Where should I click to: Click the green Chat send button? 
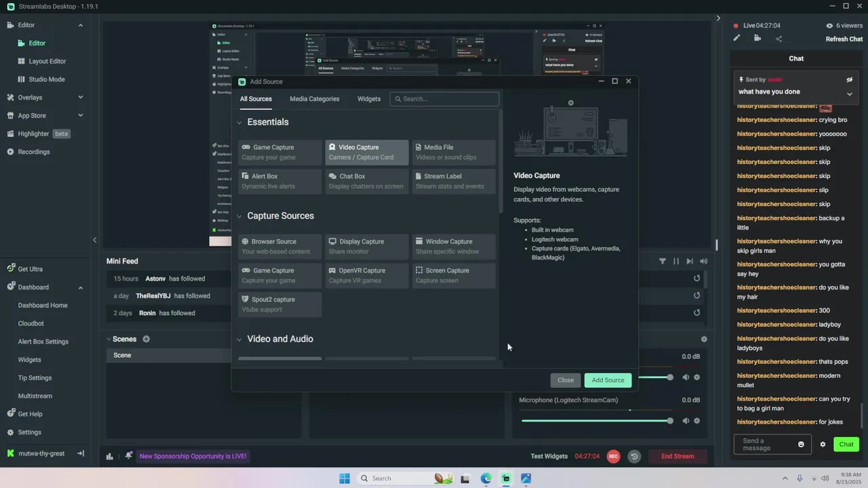point(846,445)
